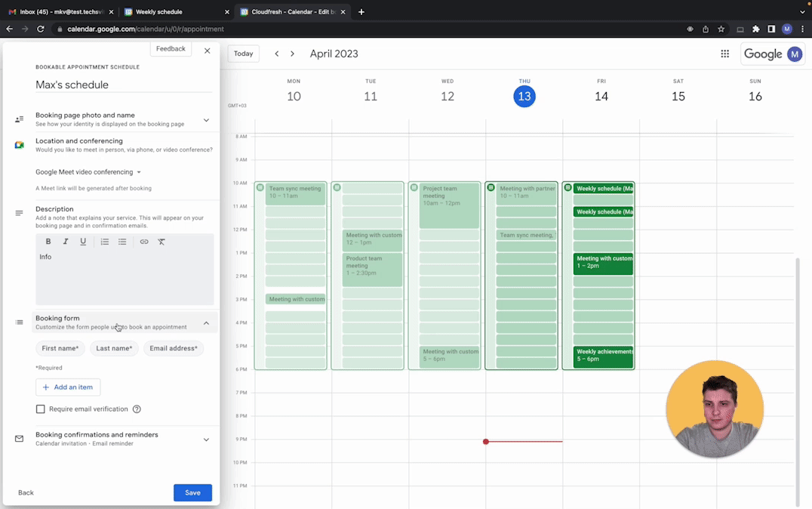Select Tuesday 11 date header
This screenshot has width=812, height=509.
pyautogui.click(x=371, y=97)
